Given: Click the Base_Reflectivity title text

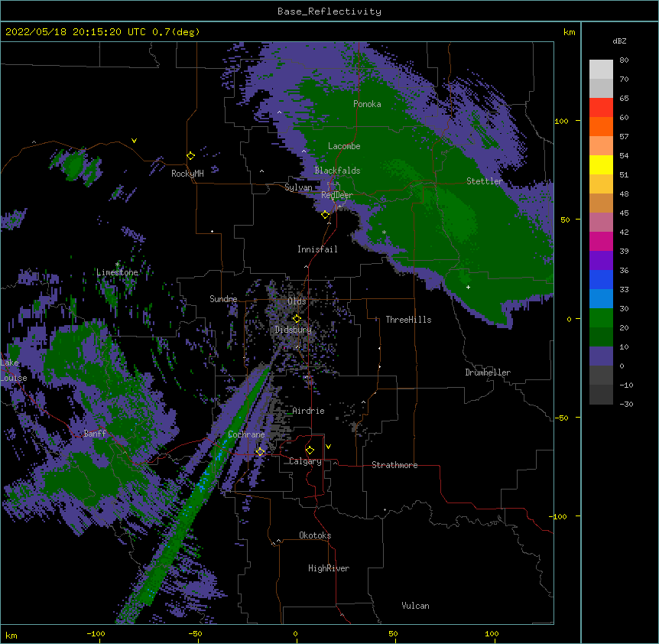Looking at the screenshot, I should [329, 11].
